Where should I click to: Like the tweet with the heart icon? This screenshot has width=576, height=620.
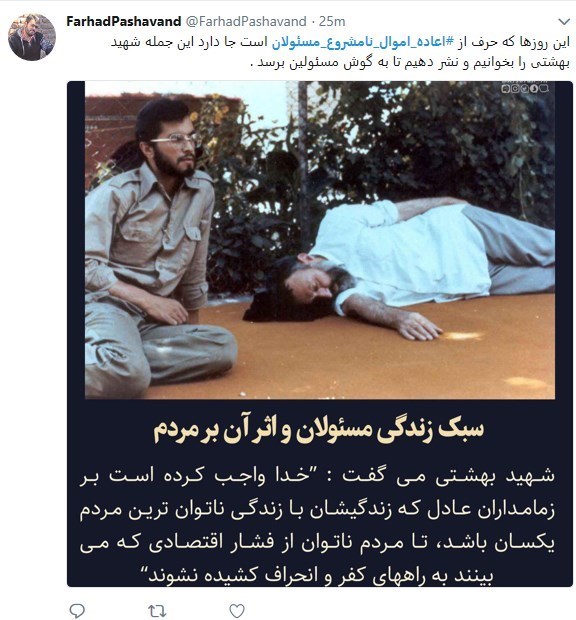237,611
